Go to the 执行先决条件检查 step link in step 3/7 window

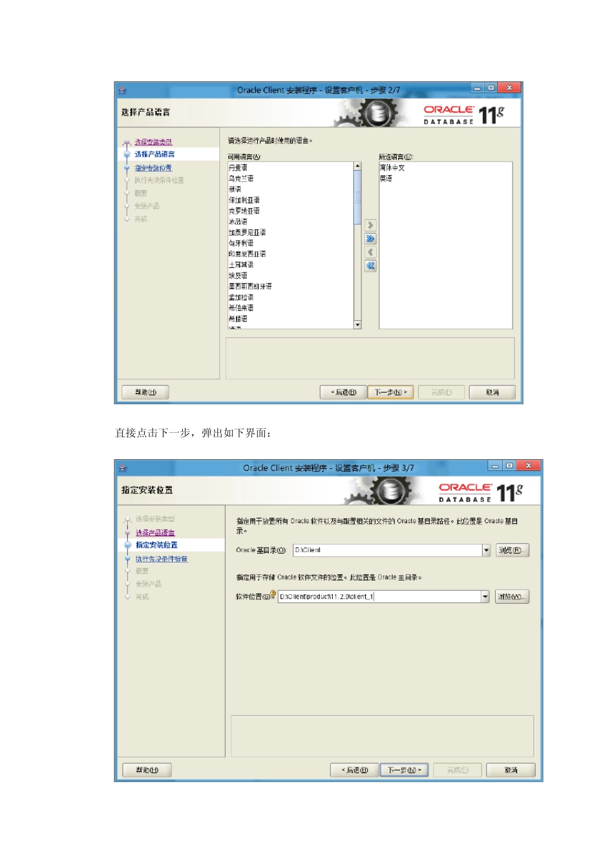click(x=162, y=559)
